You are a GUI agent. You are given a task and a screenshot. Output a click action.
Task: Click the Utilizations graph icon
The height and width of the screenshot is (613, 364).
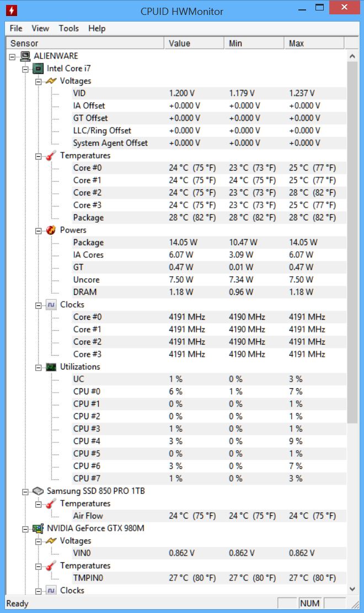51,367
